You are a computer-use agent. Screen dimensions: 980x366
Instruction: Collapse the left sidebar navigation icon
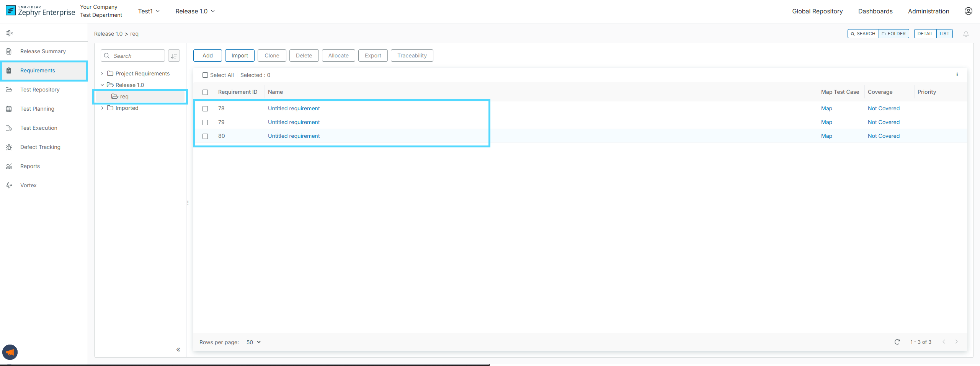click(x=10, y=33)
